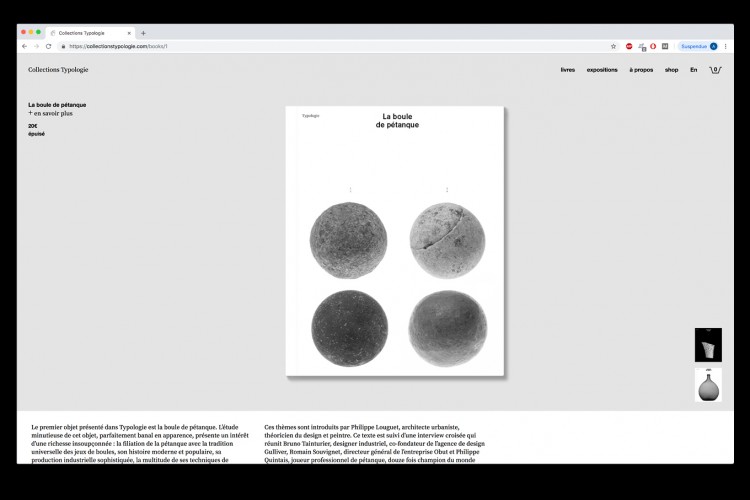This screenshot has width=750, height=500.
Task: Click the 20€ price text
Action: pyautogui.click(x=33, y=126)
